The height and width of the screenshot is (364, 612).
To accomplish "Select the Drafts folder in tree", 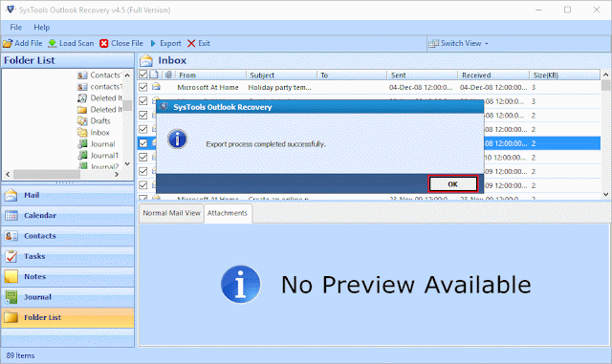I will pos(100,121).
